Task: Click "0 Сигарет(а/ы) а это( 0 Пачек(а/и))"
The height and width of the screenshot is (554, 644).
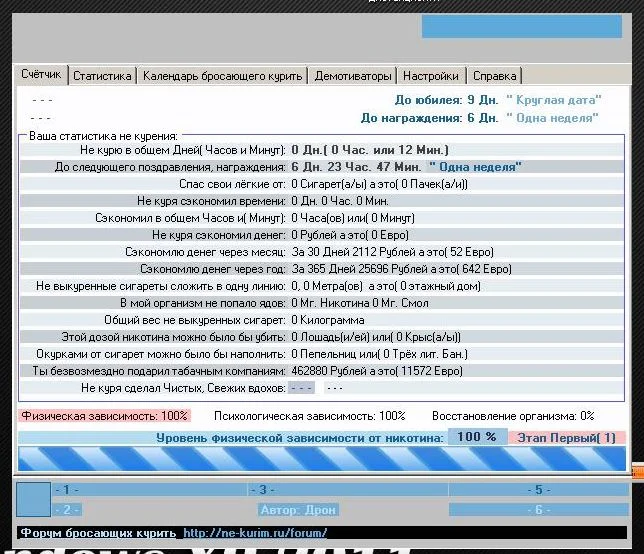Action: [380, 184]
